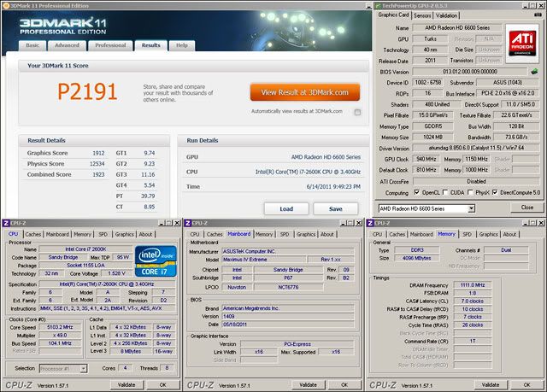This screenshot has width=547, height=392.
Task: Click the GPU-Z title bar icon
Action: coord(378,6)
